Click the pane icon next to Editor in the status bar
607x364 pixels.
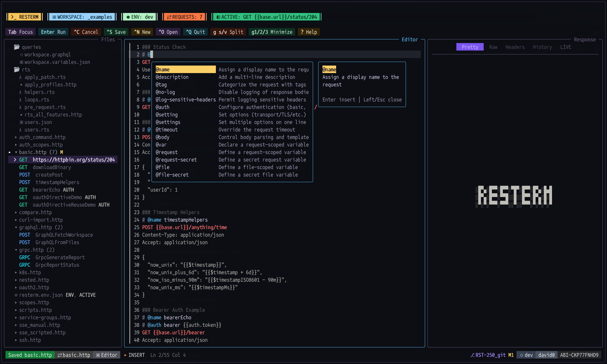(x=98, y=355)
